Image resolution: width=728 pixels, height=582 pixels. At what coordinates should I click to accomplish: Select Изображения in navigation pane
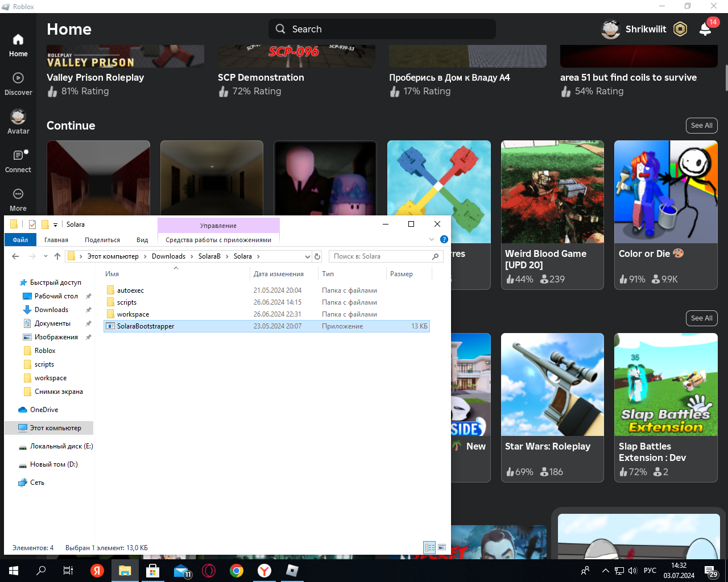[56, 337]
